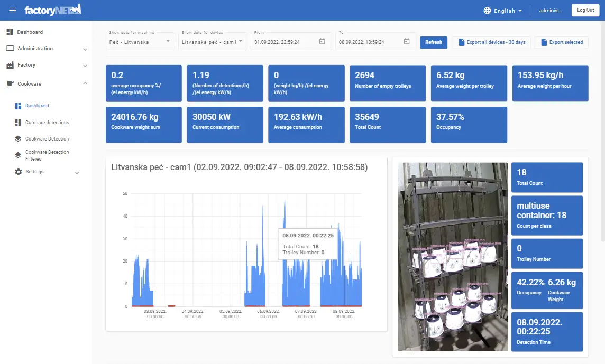The image size is (605, 364).
Task: Click the Cookware Dashboard sub-item icon
Action: tap(18, 106)
